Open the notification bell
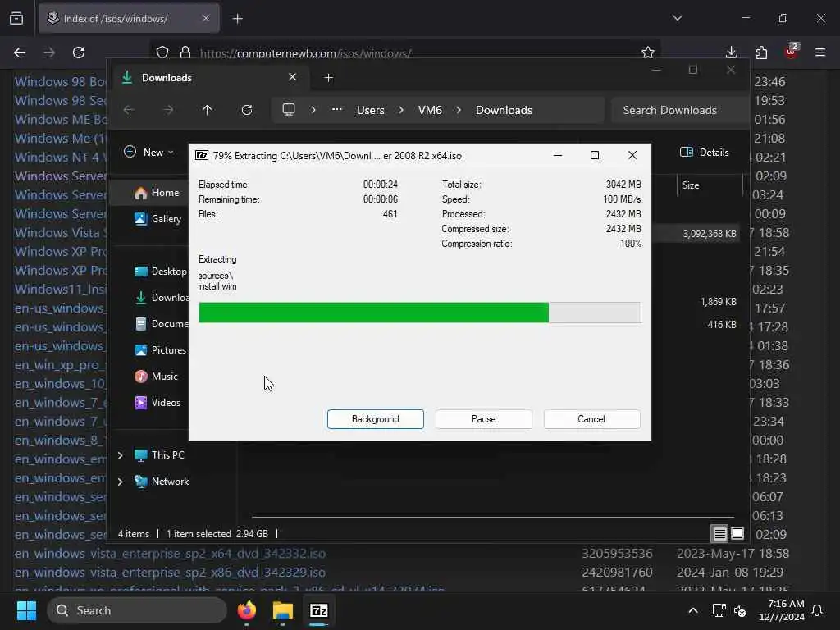The height and width of the screenshot is (630, 840). point(818,610)
